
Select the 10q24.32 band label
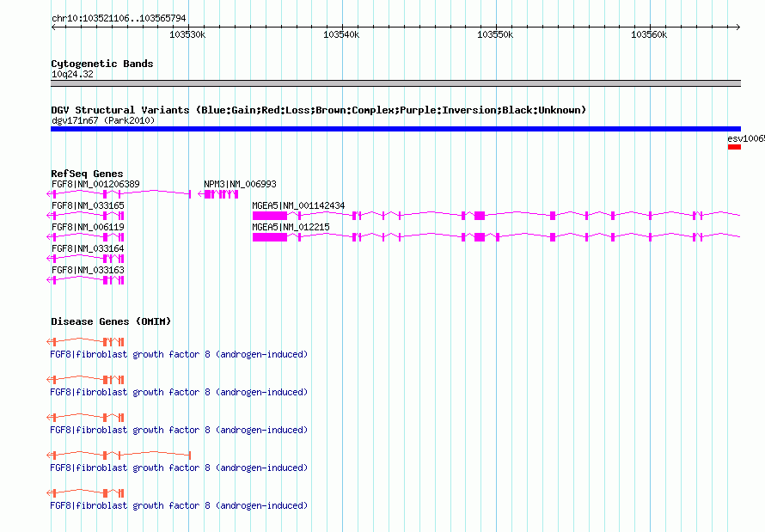(x=72, y=74)
